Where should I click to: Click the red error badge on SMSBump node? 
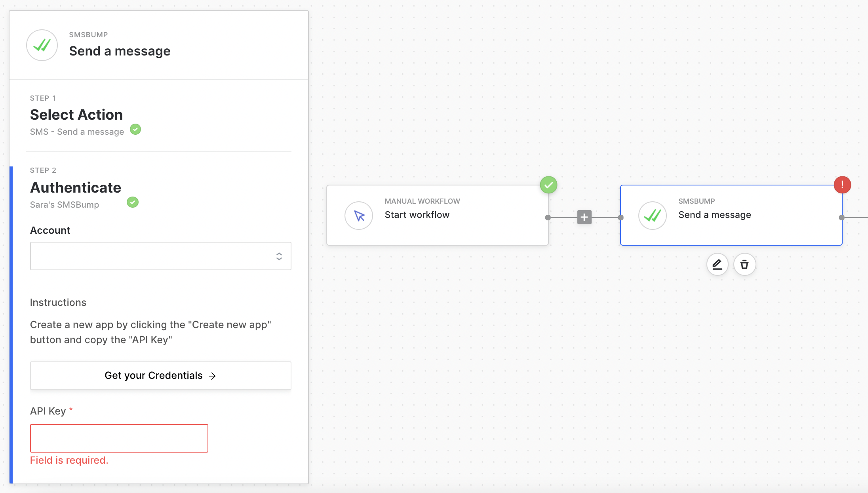click(842, 185)
